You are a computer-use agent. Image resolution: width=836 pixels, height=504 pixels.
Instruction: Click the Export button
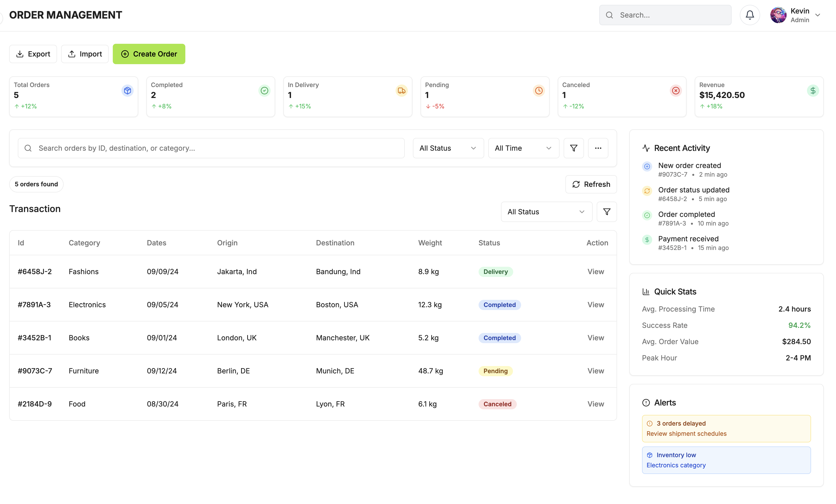pos(33,54)
